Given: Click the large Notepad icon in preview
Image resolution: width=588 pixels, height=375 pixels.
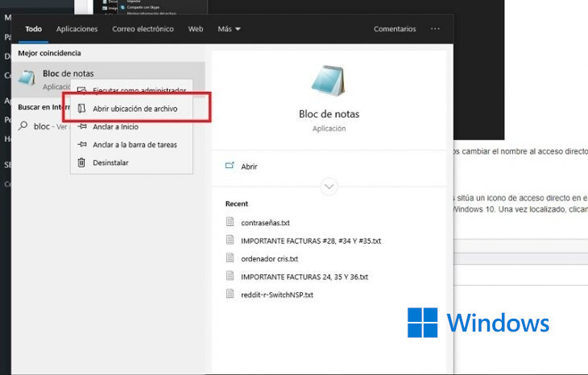Looking at the screenshot, I should click(328, 80).
